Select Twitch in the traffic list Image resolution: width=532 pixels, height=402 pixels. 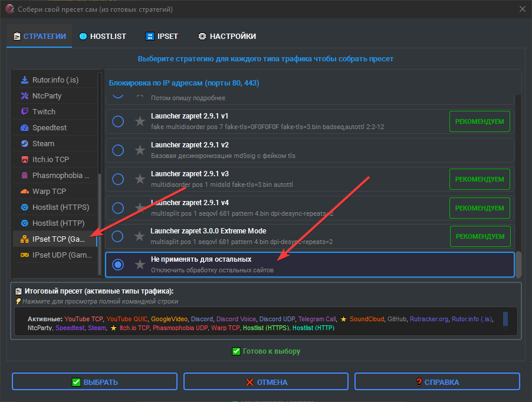(55, 111)
